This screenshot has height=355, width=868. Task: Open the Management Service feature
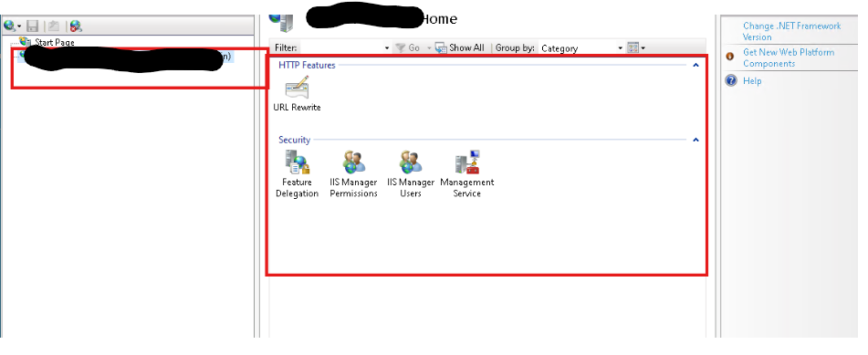click(x=466, y=174)
